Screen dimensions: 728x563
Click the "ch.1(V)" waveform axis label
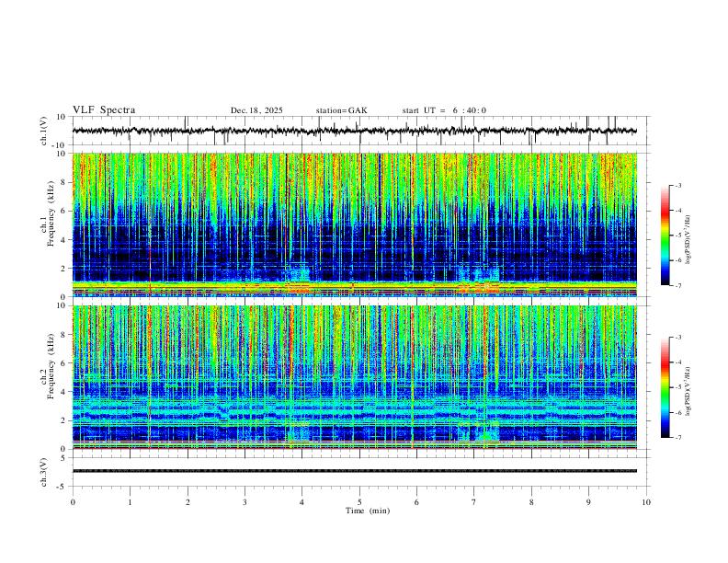44,131
